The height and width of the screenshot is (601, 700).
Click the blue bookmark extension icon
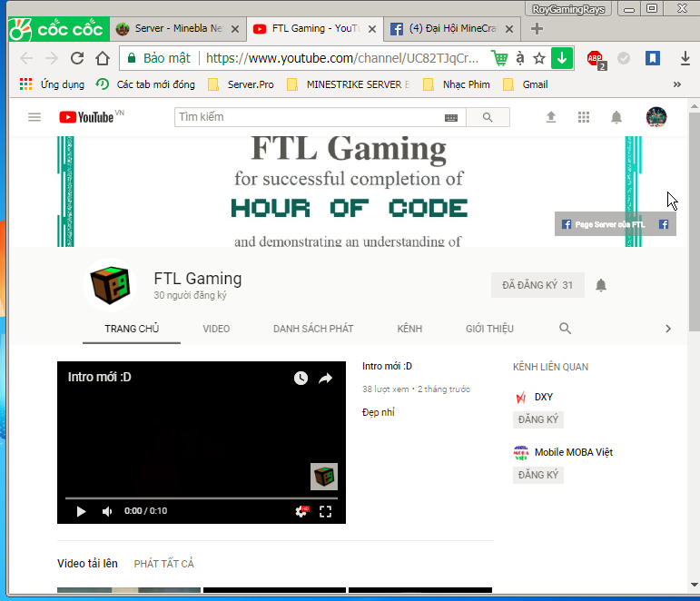[652, 58]
